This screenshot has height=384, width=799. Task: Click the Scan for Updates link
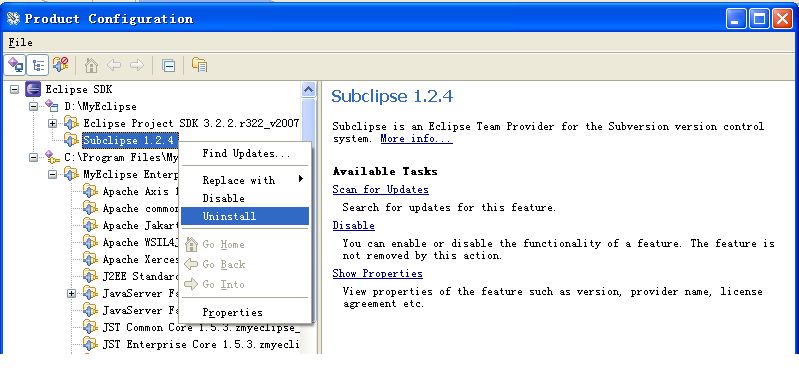(380, 189)
